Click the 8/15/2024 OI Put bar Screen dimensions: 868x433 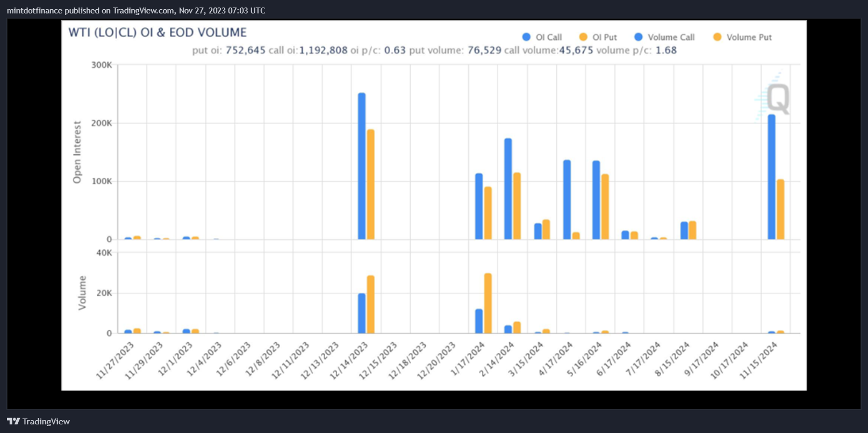click(693, 230)
